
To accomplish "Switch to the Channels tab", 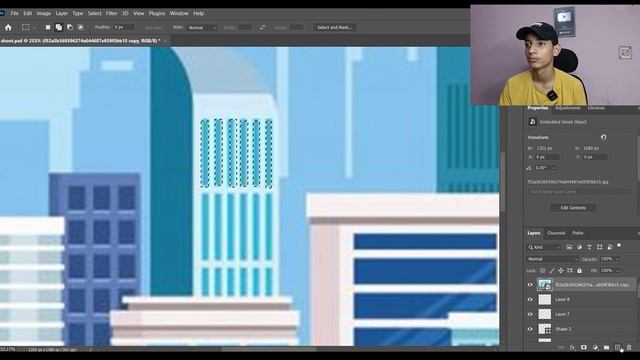I will [556, 233].
